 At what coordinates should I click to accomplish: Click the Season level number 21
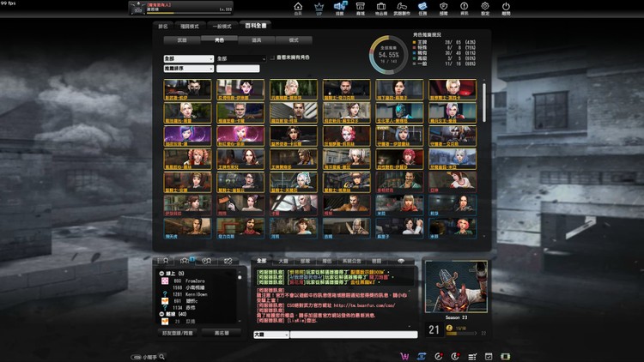click(x=434, y=330)
